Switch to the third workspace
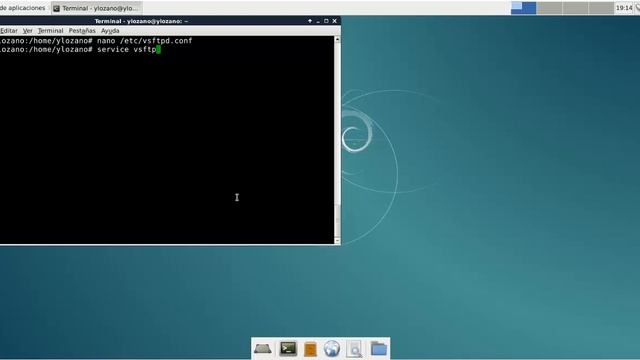This screenshot has height=360, width=640. (575, 8)
